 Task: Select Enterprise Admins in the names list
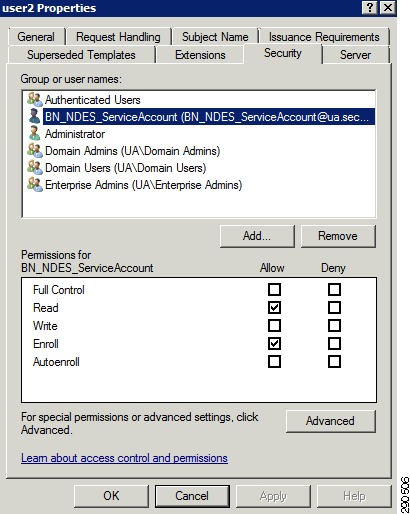coord(143,185)
